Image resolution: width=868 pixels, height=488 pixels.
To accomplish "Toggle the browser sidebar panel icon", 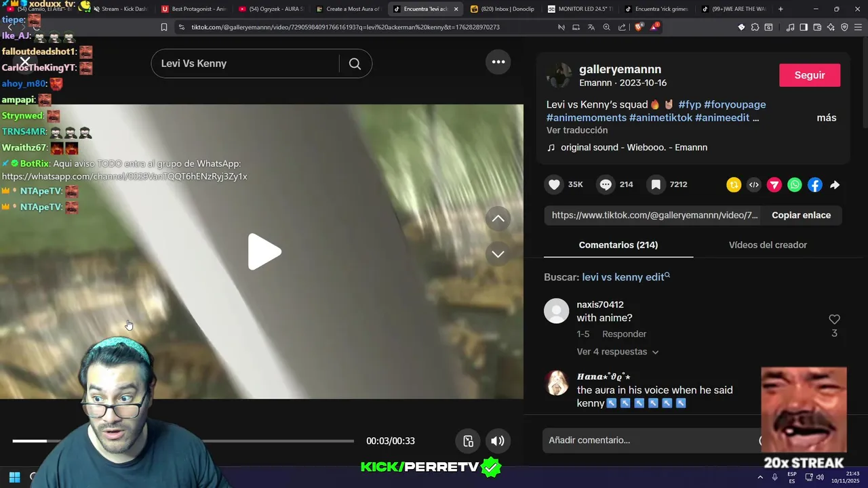I will (x=804, y=27).
